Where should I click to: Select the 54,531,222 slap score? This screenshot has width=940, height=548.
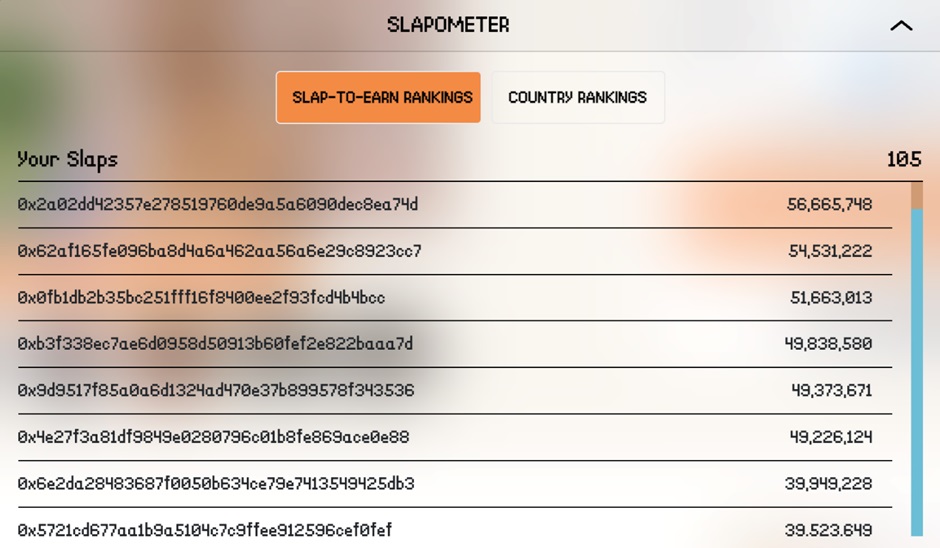click(830, 251)
